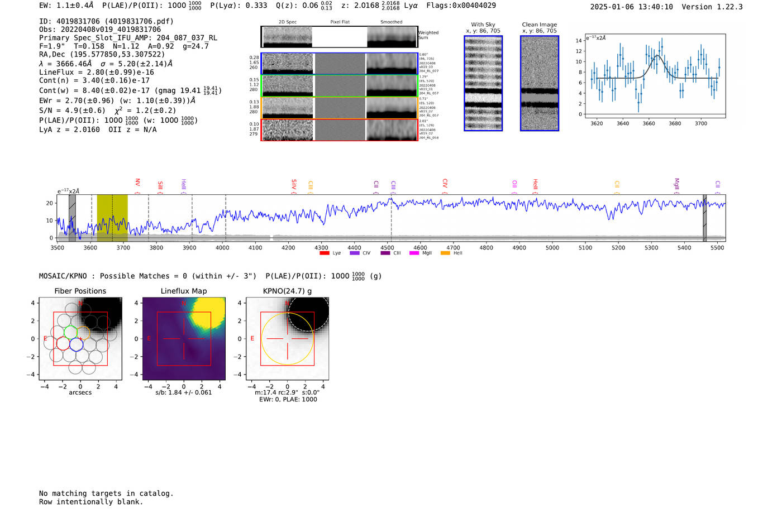Select the magenta MgII legend swatch
This screenshot has width=782, height=532.
point(414,253)
